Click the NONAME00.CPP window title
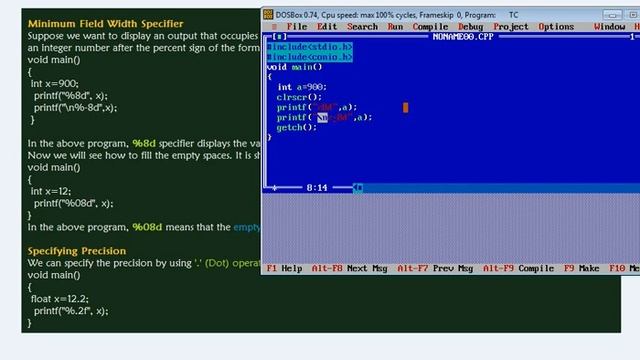640x360 pixels. (x=463, y=37)
